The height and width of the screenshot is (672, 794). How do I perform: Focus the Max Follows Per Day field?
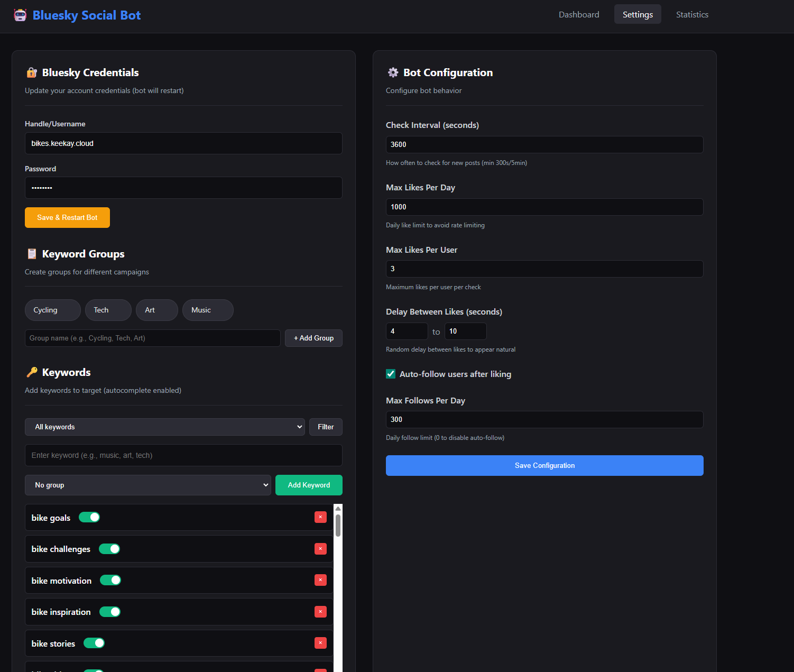[x=544, y=419]
